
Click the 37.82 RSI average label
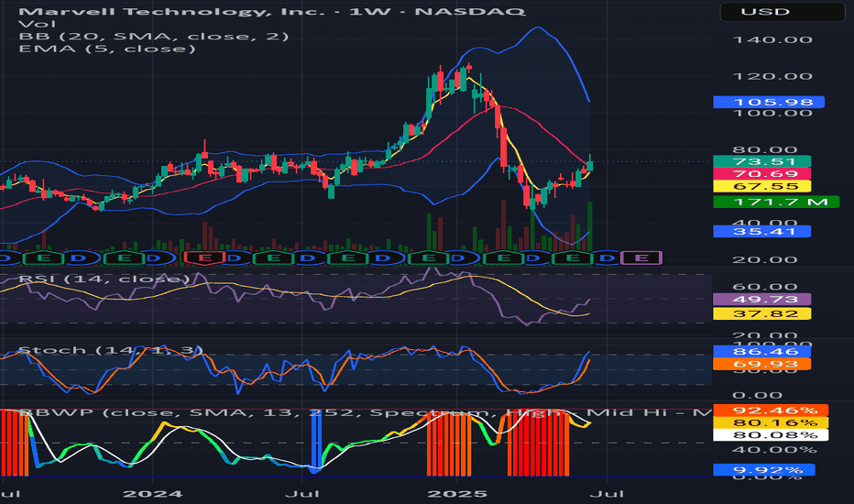762,313
